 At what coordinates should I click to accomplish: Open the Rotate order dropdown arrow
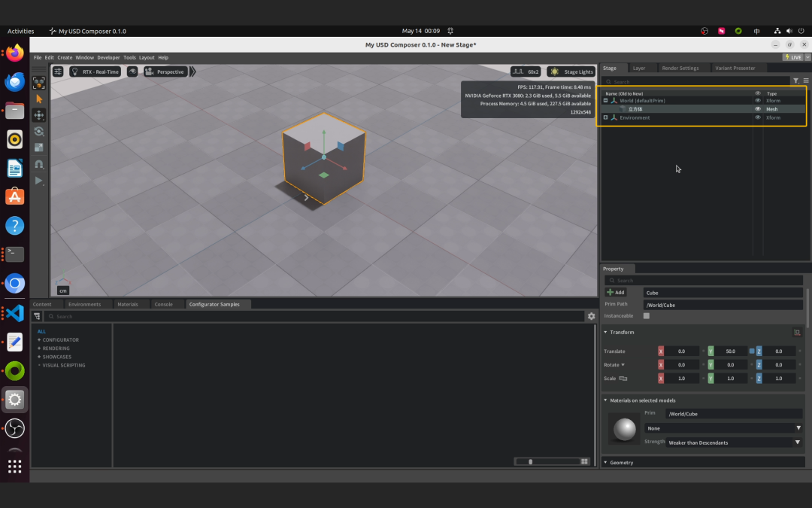point(623,365)
